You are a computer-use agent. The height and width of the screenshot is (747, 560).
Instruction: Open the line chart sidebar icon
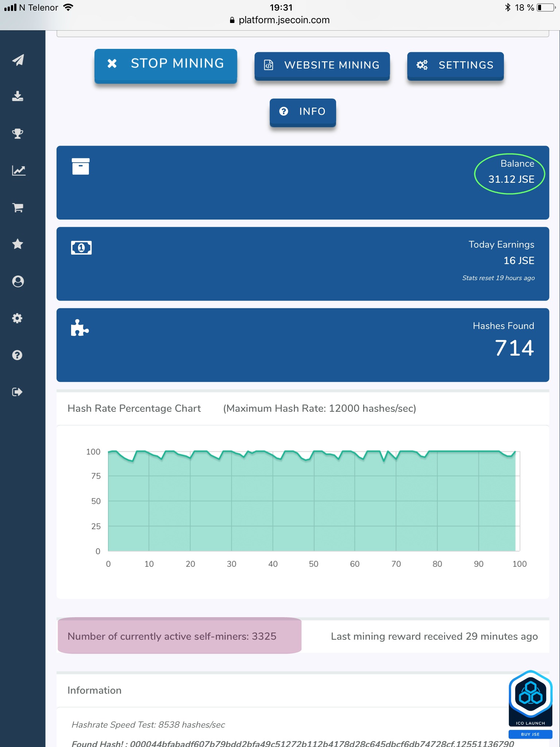[19, 170]
